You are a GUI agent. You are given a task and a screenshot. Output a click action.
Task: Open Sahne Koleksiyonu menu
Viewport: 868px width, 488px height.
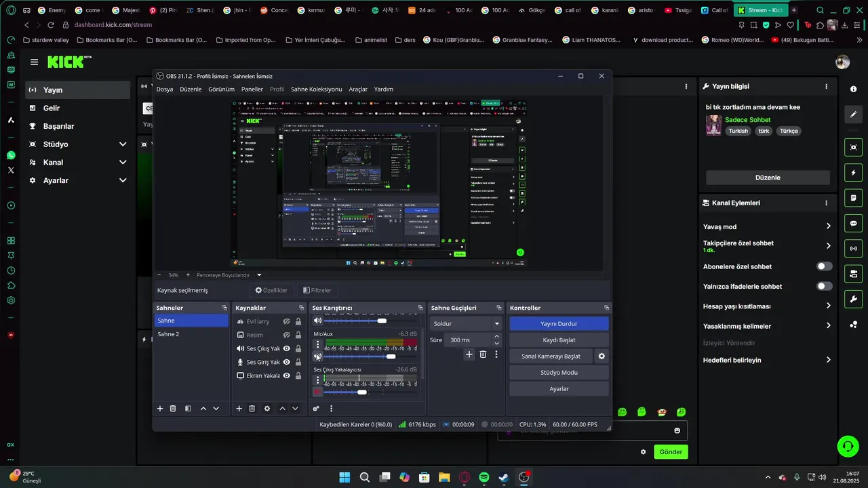tap(317, 89)
